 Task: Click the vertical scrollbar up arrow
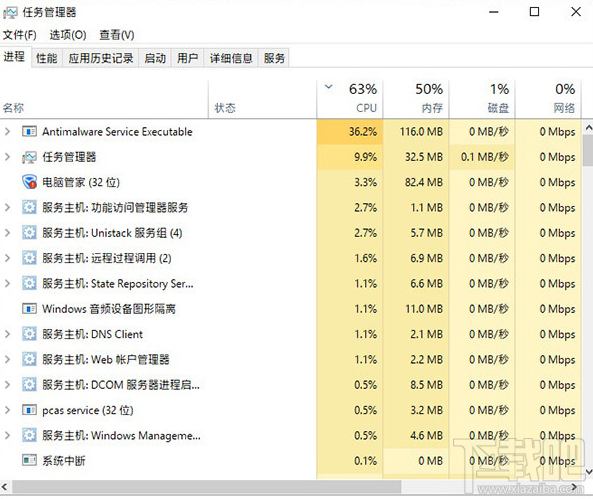588,127
